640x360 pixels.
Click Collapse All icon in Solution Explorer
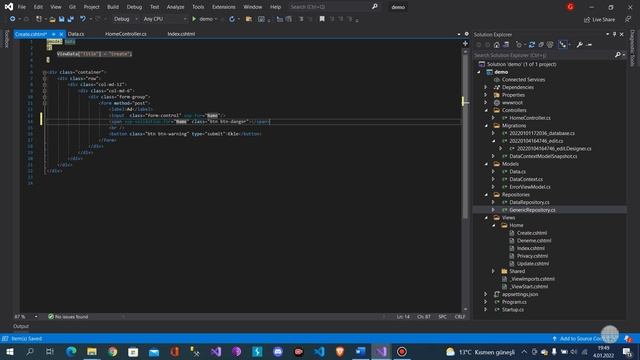click(541, 45)
